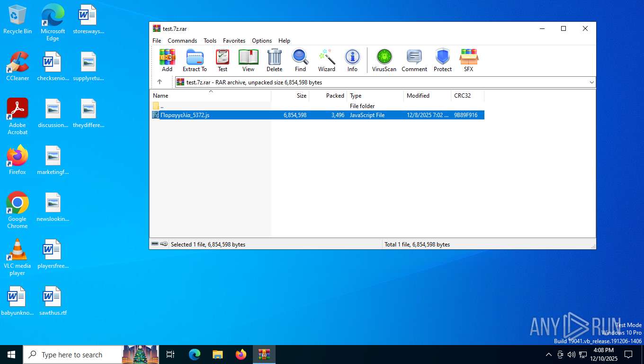Viewport: 644px width, 364px height.
Task: Open Google Chrome desktop shortcut
Action: point(18,210)
